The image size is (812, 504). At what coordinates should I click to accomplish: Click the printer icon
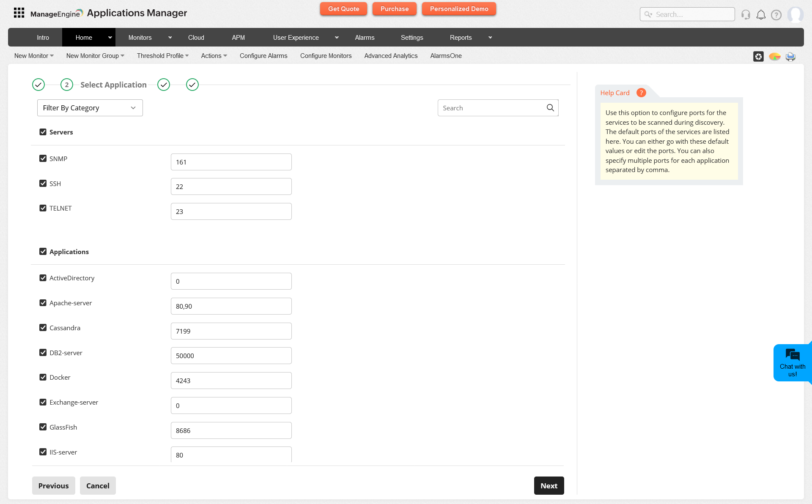[790, 56]
